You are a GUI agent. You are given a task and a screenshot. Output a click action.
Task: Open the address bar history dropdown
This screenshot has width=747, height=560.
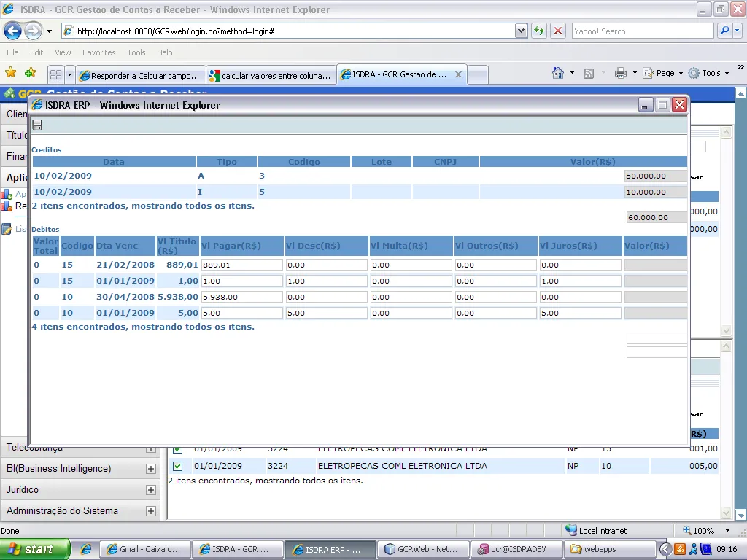(x=521, y=31)
